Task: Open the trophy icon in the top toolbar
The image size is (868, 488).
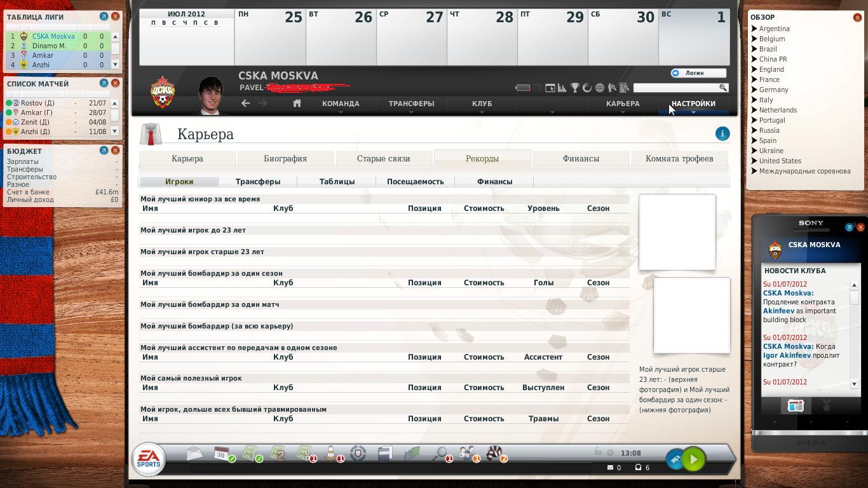Action: coord(574,88)
